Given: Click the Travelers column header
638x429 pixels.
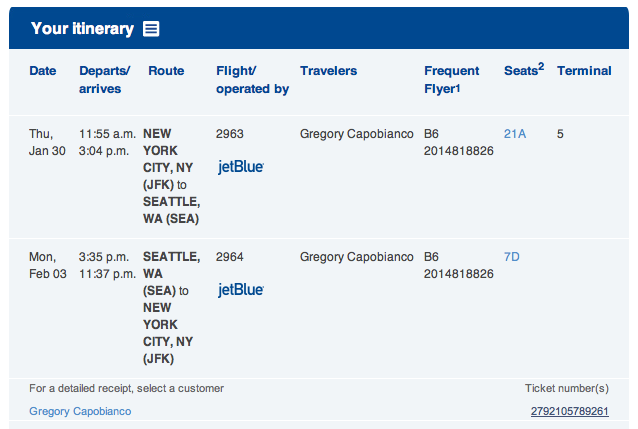Looking at the screenshot, I should coord(328,71).
